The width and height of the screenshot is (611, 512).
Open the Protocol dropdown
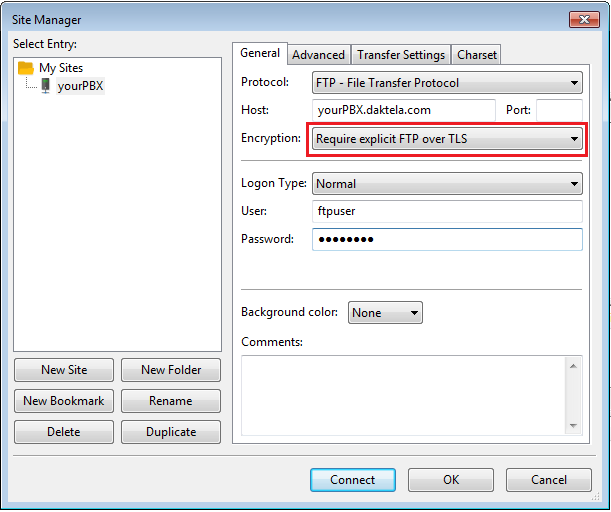447,83
